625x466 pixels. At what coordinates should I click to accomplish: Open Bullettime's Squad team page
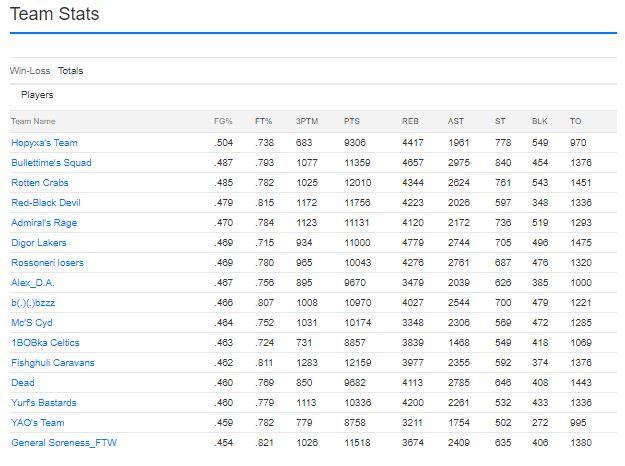pyautogui.click(x=51, y=163)
